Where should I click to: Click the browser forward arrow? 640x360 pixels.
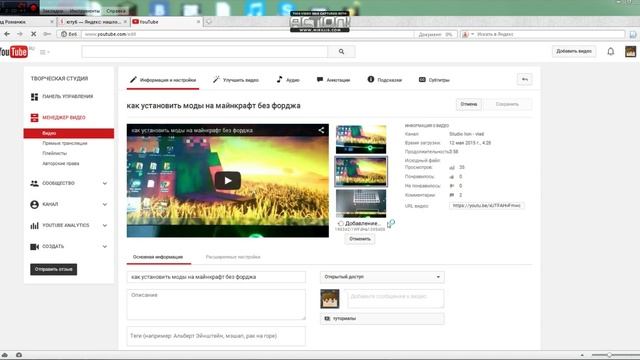(20, 34)
